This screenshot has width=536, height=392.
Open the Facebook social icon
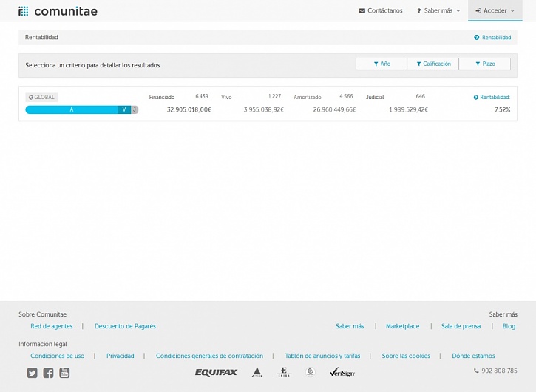point(48,373)
